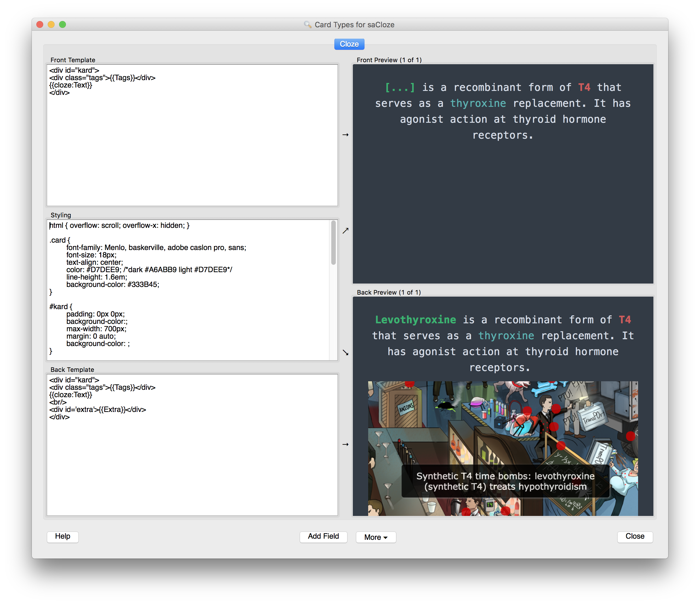Click the word thyroxine in Back Preview
Image resolution: width=700 pixels, height=604 pixels.
pos(506,336)
